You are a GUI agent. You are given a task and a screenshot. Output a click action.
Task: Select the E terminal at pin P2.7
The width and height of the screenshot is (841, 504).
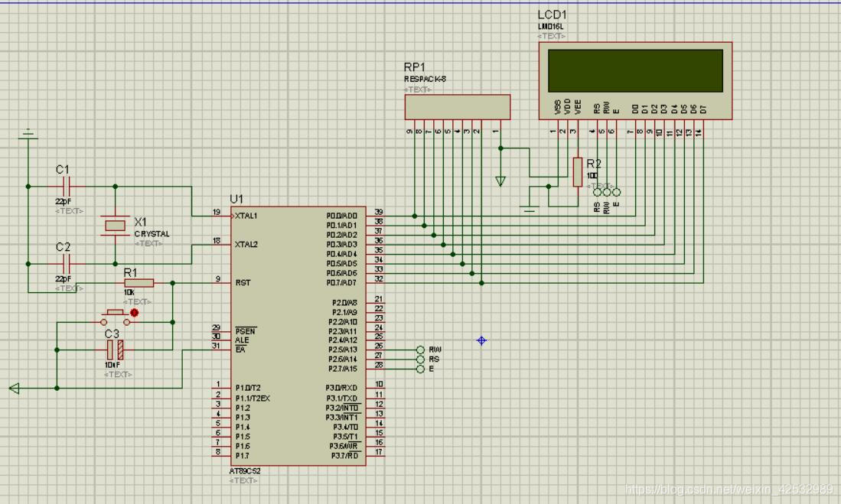420,369
